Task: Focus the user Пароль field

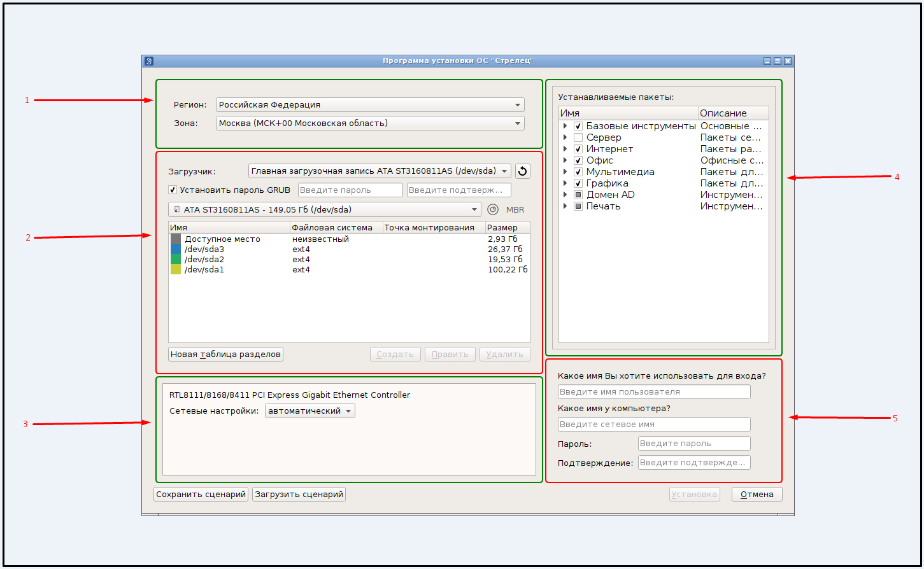Action: [694, 444]
